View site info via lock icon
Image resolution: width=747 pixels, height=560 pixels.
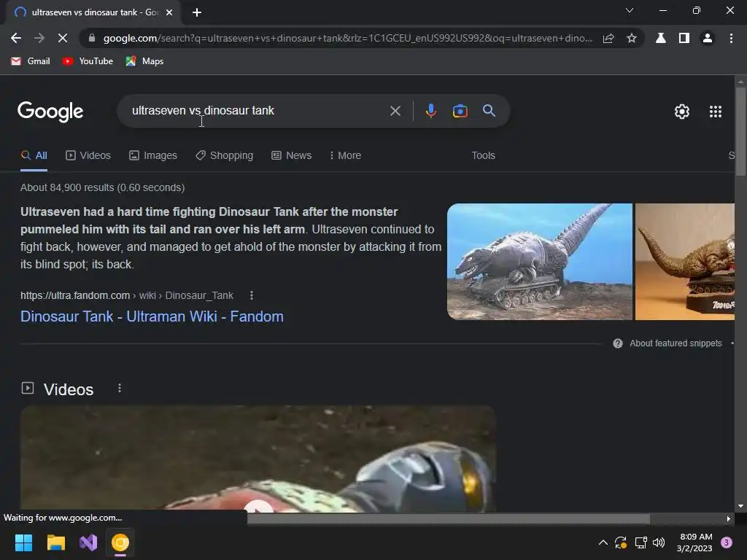click(92, 38)
